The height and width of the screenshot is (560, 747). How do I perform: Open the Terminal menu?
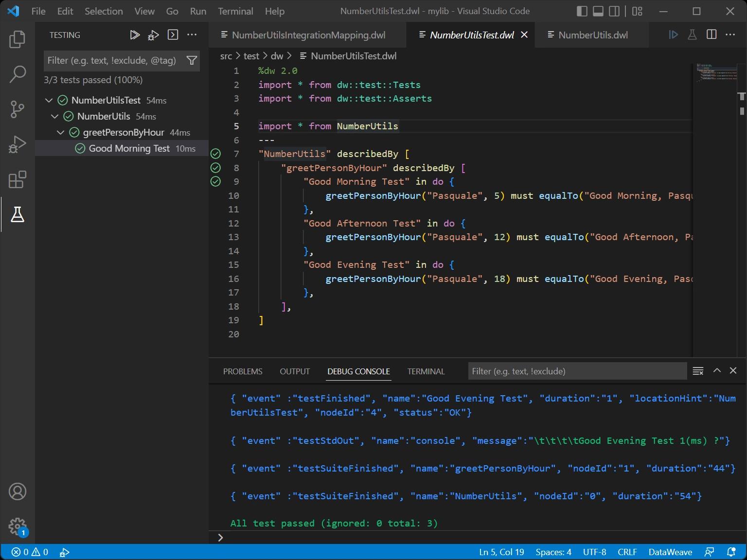[235, 11]
